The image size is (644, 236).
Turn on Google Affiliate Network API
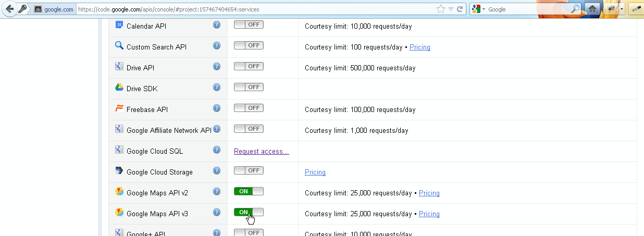pos(249,129)
